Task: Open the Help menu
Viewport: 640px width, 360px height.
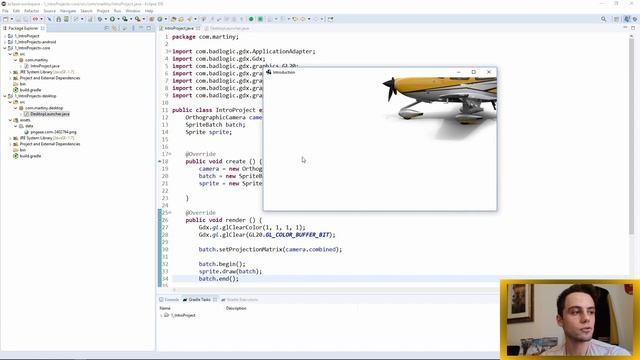Action: pyautogui.click(x=149, y=11)
